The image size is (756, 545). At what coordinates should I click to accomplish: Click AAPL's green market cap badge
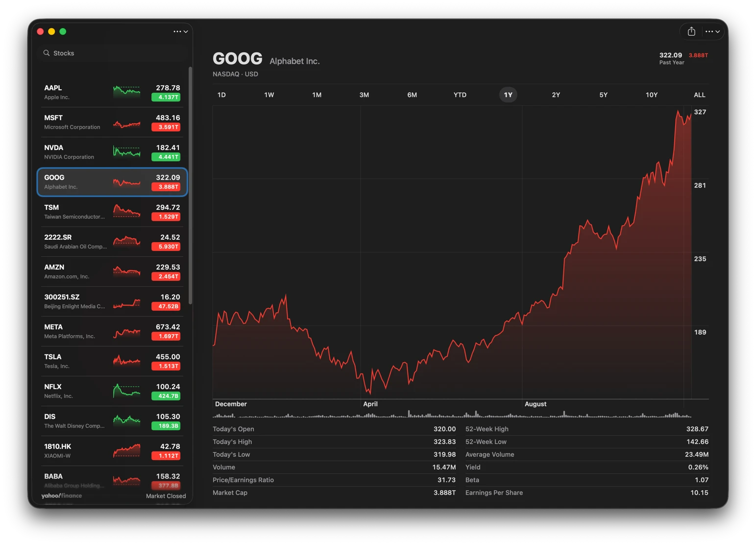click(166, 97)
